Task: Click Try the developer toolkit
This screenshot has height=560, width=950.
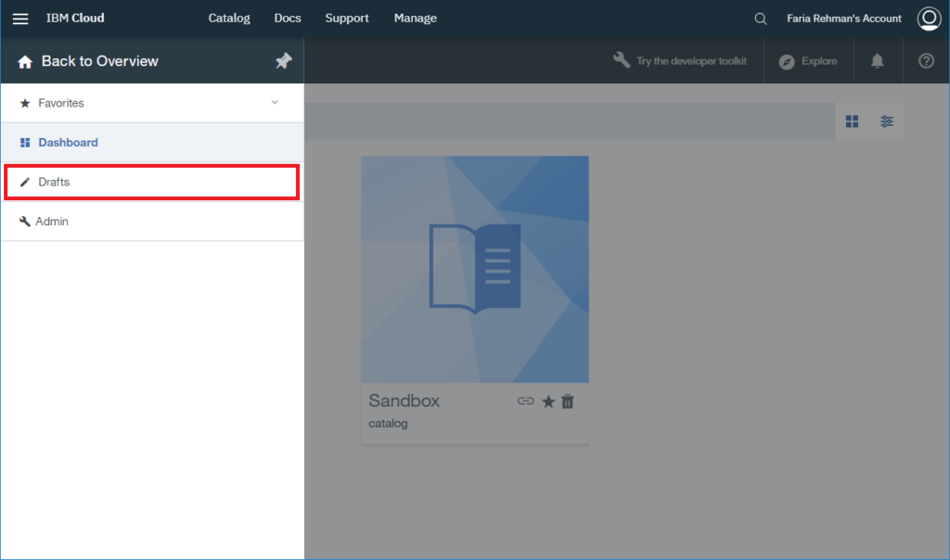Action: point(680,60)
